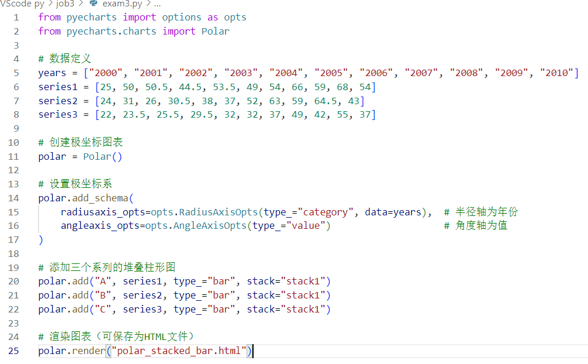The image size is (588, 364).
Task: Click value 29.5 in series3 list
Action: pos(201,115)
